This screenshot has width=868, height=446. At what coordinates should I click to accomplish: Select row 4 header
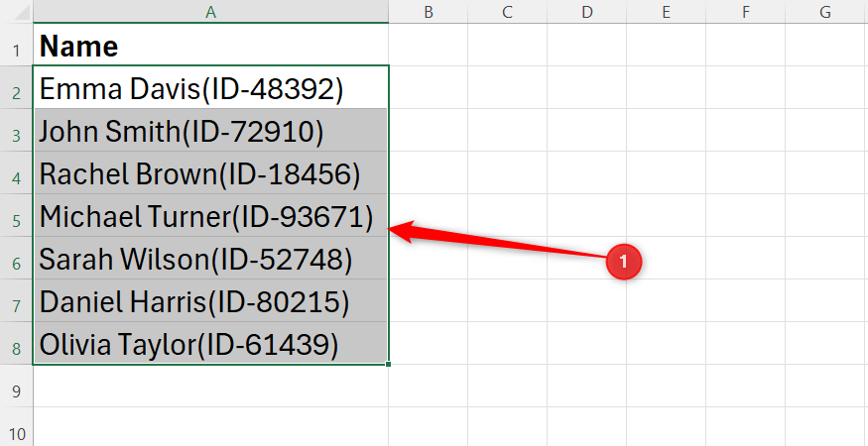16,172
